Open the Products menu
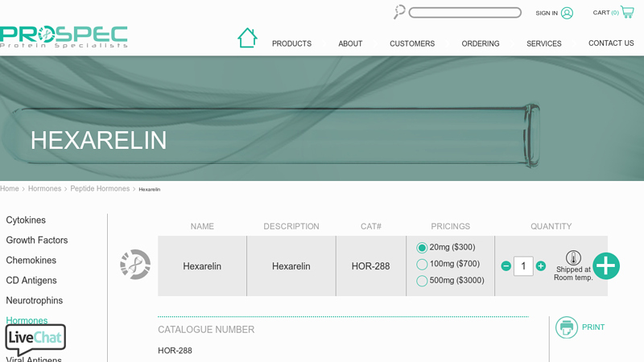Image resolution: width=644 pixels, height=362 pixels. pyautogui.click(x=291, y=43)
